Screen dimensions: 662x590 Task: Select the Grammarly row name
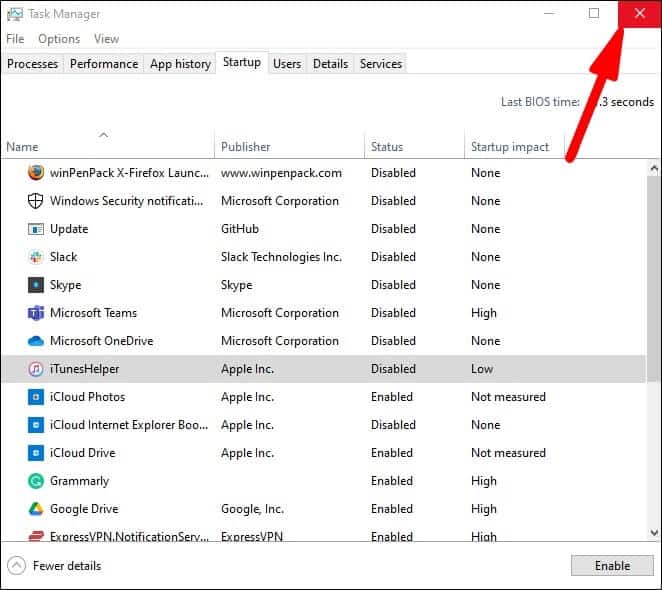coord(79,481)
